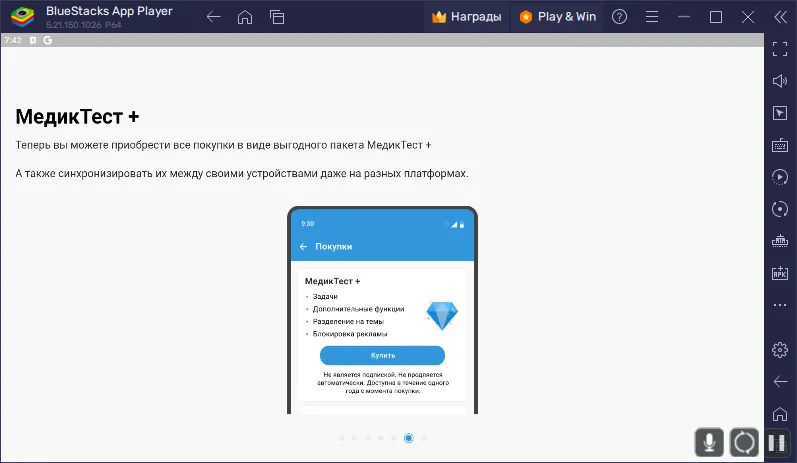This screenshot has height=463, width=797.
Task: Open the recent apps tabs icon
Action: point(277,17)
